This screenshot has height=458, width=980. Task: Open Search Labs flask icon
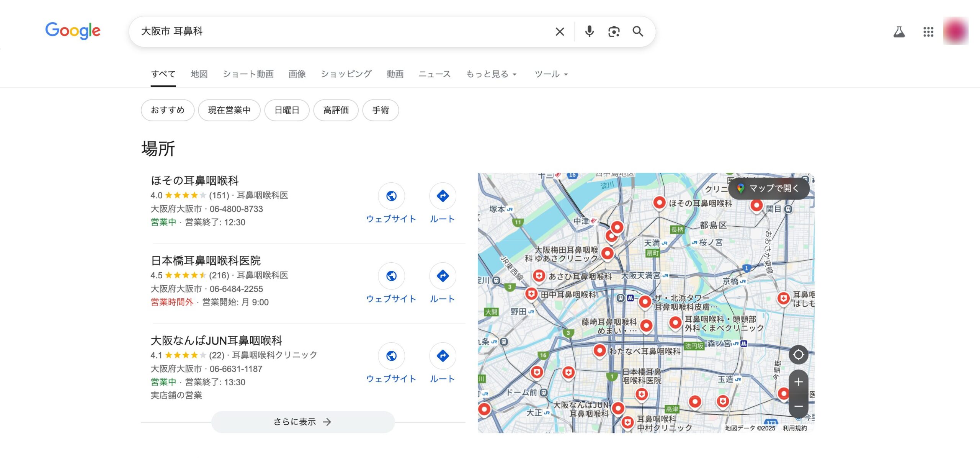point(899,32)
